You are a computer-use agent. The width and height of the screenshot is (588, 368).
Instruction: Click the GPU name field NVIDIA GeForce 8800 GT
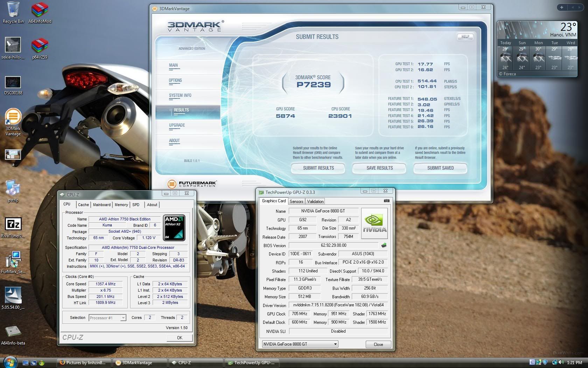coord(323,211)
